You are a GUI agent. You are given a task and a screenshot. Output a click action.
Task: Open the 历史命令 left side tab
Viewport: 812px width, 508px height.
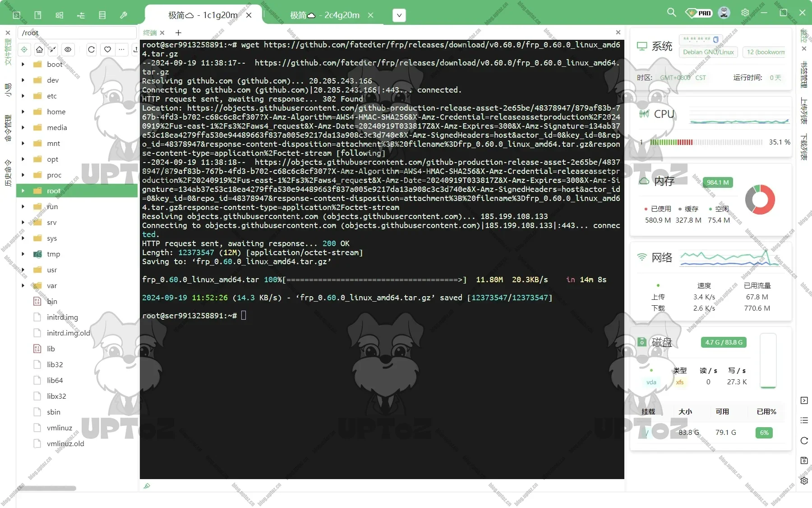click(8, 173)
